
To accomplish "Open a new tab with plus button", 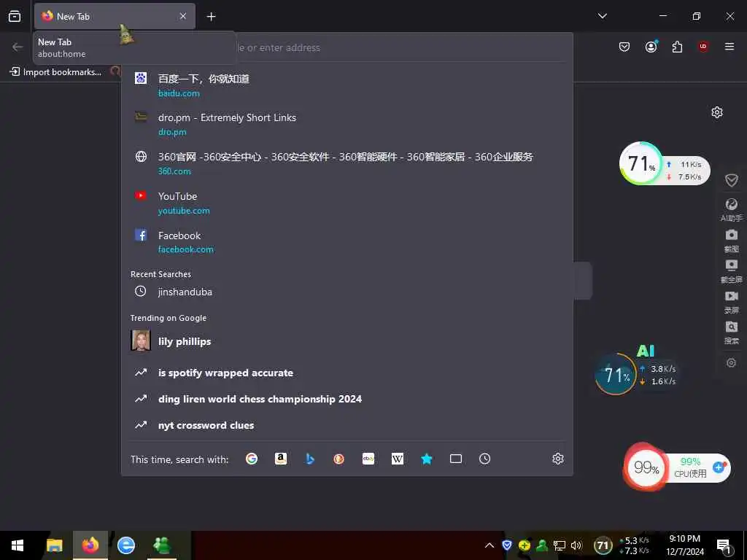I will coord(211,17).
